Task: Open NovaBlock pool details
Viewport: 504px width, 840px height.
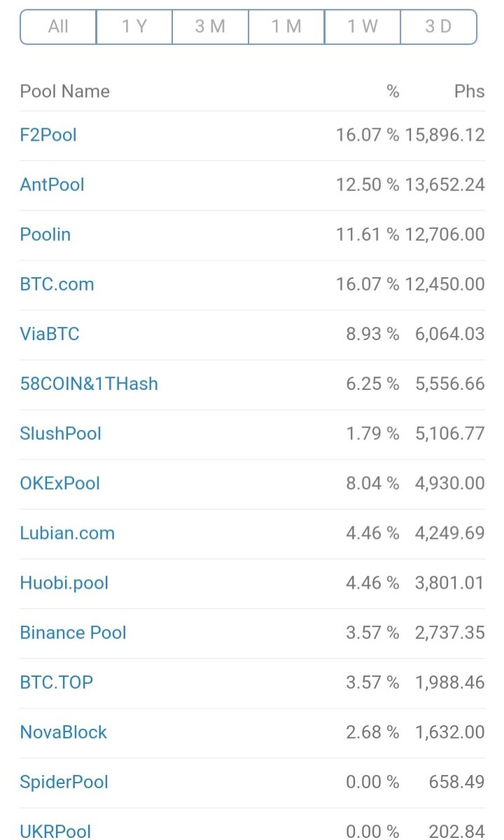Action: pyautogui.click(x=64, y=731)
